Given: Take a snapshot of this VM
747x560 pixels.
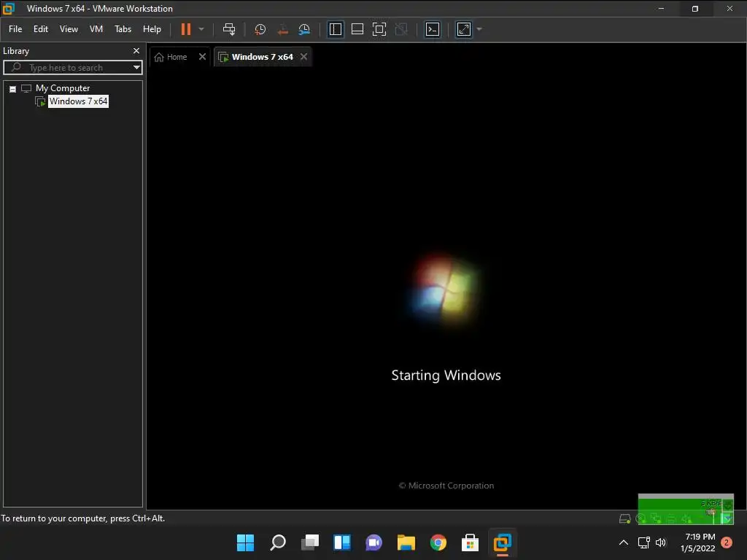Looking at the screenshot, I should (x=260, y=29).
